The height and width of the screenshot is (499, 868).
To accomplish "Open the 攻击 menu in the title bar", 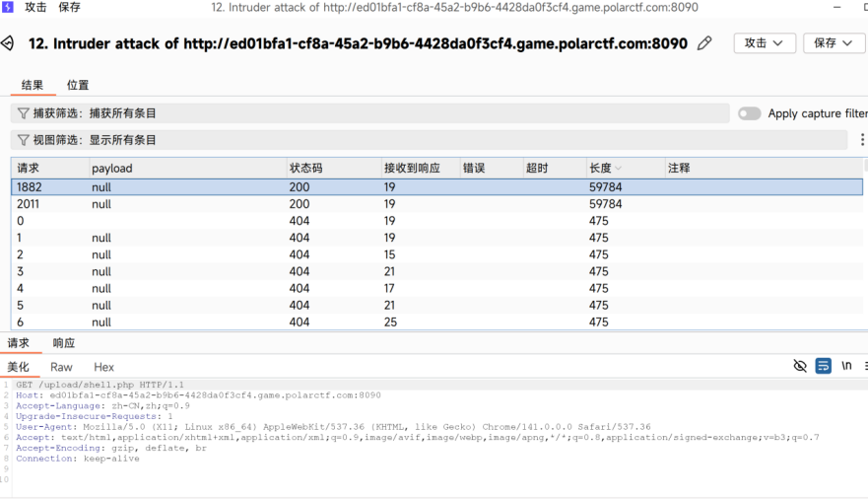I will pyautogui.click(x=35, y=7).
